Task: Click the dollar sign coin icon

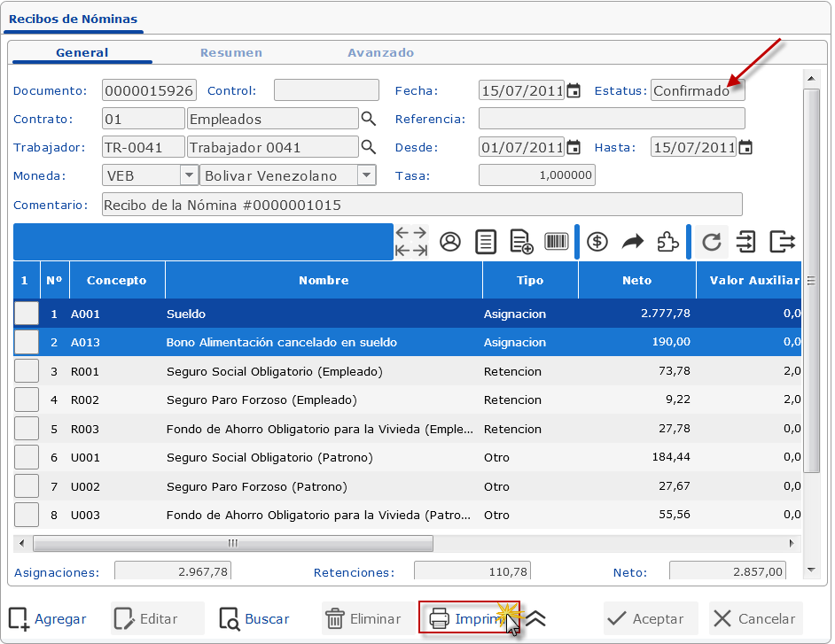Action: [597, 242]
